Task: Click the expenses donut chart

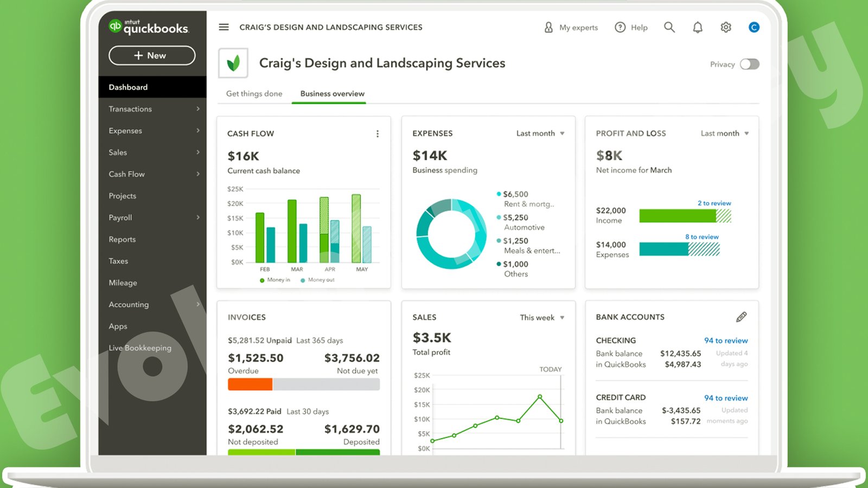Action: point(451,234)
